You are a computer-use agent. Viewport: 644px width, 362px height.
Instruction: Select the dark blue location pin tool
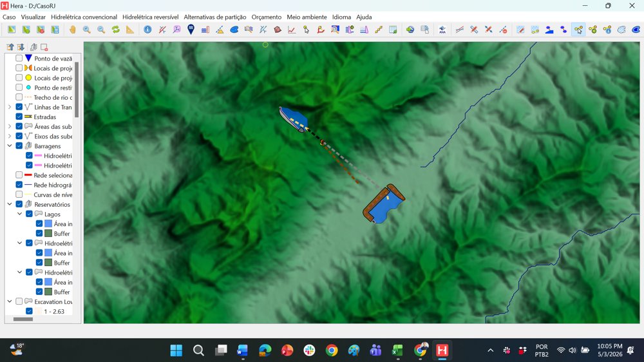click(191, 30)
